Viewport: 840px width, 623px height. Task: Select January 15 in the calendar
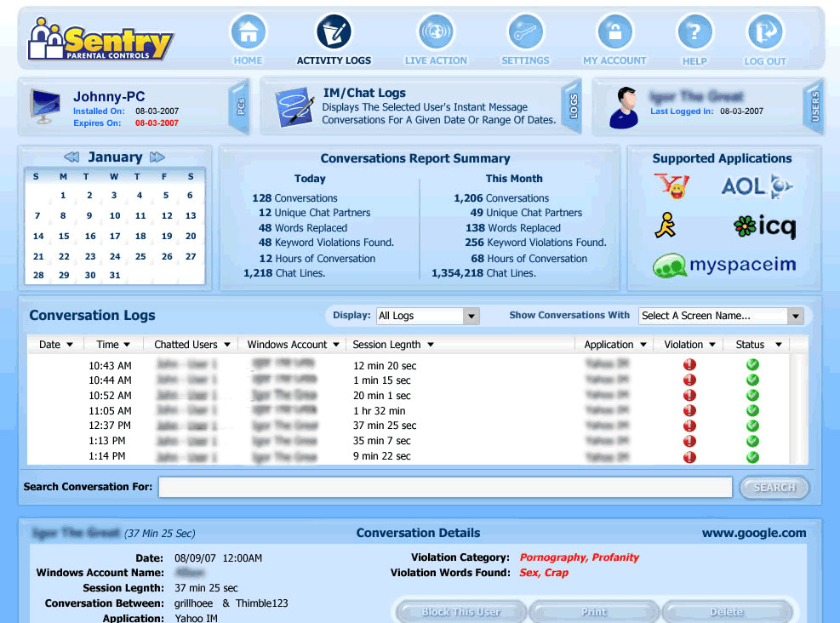tap(64, 236)
